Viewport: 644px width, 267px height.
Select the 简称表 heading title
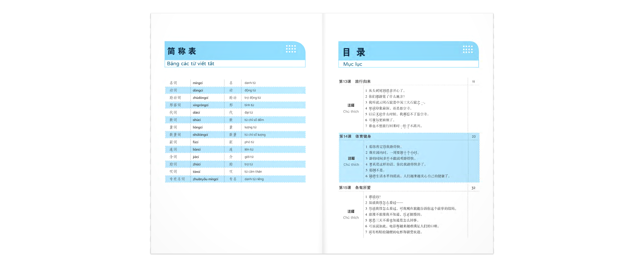point(181,51)
